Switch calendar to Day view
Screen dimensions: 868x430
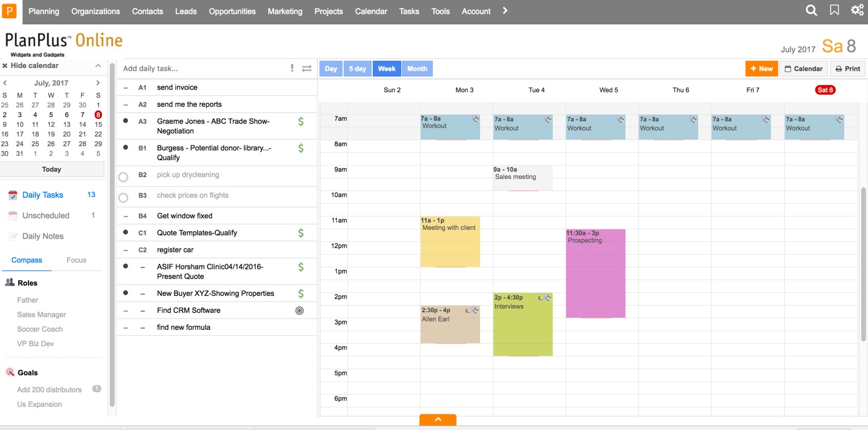point(331,69)
